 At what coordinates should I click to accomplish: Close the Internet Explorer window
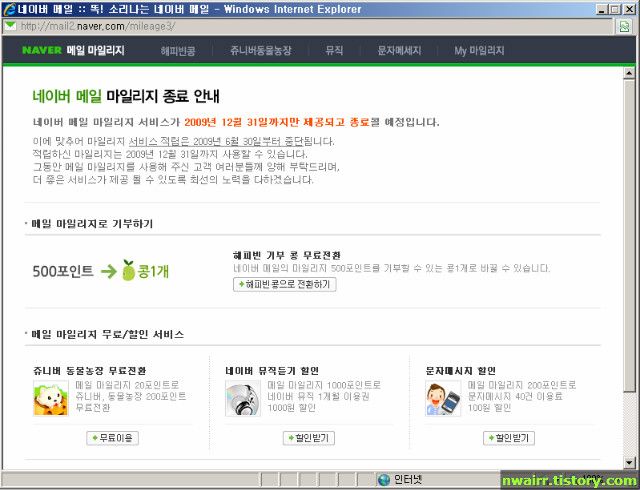click(629, 9)
